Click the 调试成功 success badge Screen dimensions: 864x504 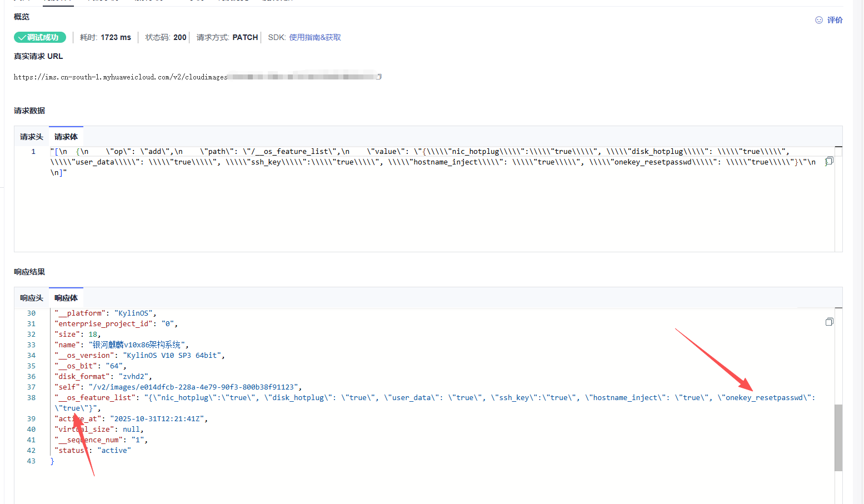click(40, 37)
